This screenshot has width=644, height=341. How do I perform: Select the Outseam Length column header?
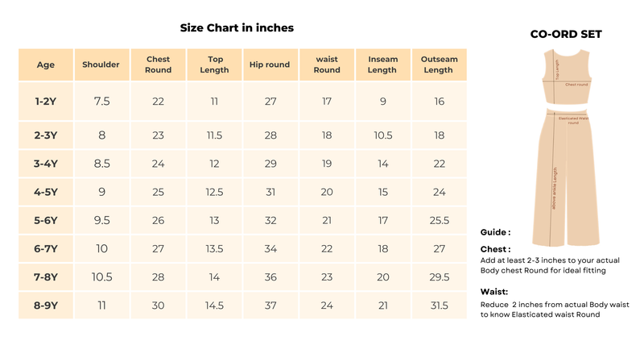pyautogui.click(x=439, y=64)
